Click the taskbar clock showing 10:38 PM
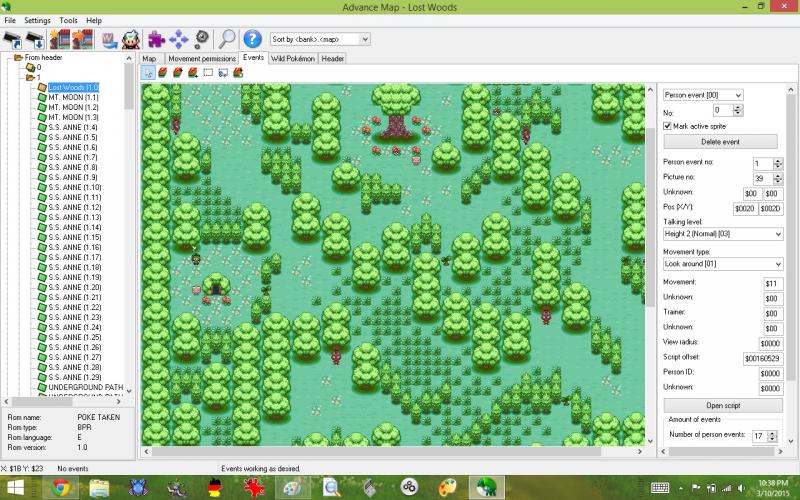The height and width of the screenshot is (500, 800). (x=773, y=487)
